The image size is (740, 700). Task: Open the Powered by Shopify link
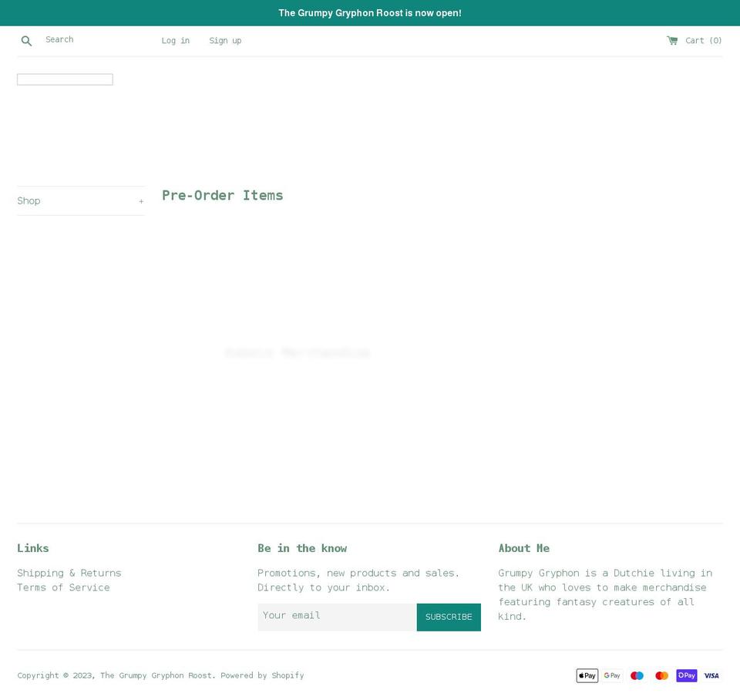coord(262,675)
